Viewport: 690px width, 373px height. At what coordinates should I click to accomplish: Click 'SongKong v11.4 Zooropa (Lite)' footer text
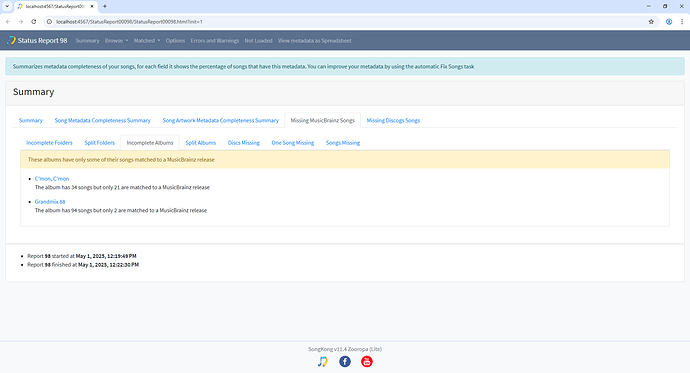pos(345,349)
